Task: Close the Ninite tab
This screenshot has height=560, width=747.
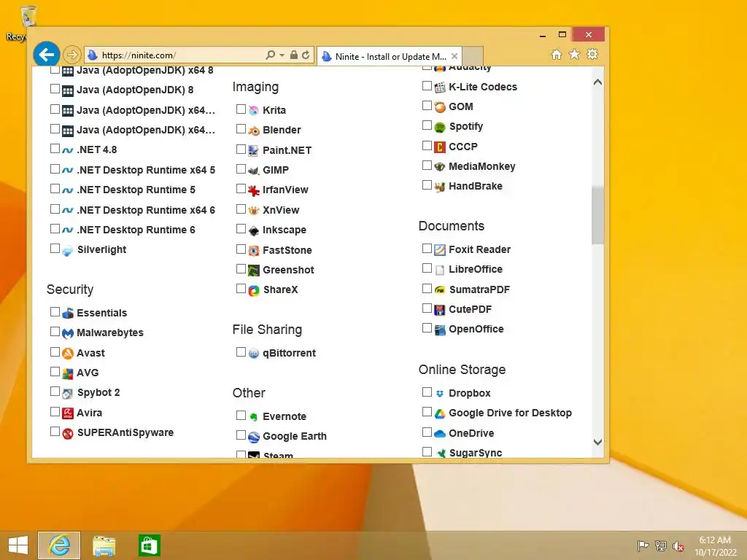Action: click(x=454, y=56)
